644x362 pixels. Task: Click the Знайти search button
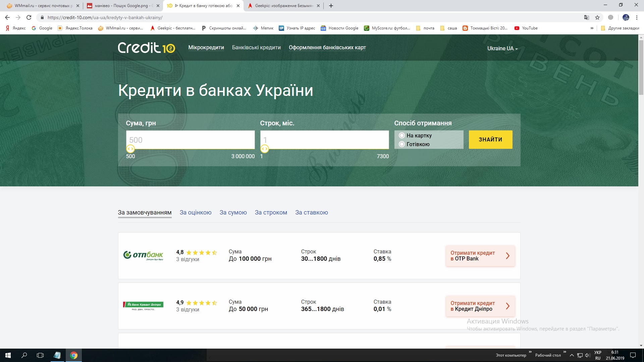click(x=490, y=139)
